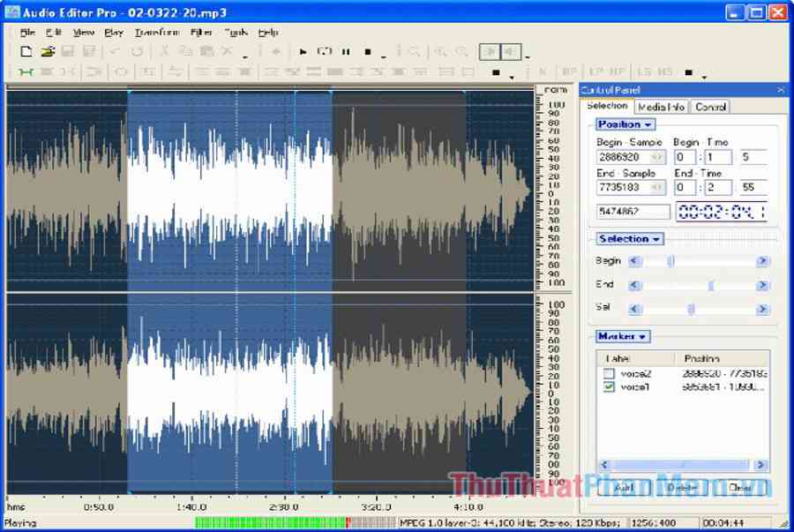
Task: Click the Begin selection slider thumb
Action: pyautogui.click(x=670, y=261)
